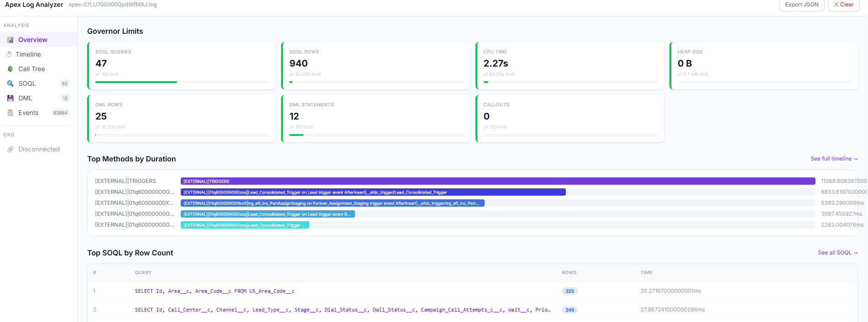Click the SOQL Rows progress bar
The width and height of the screenshot is (868, 322).
[x=376, y=82]
